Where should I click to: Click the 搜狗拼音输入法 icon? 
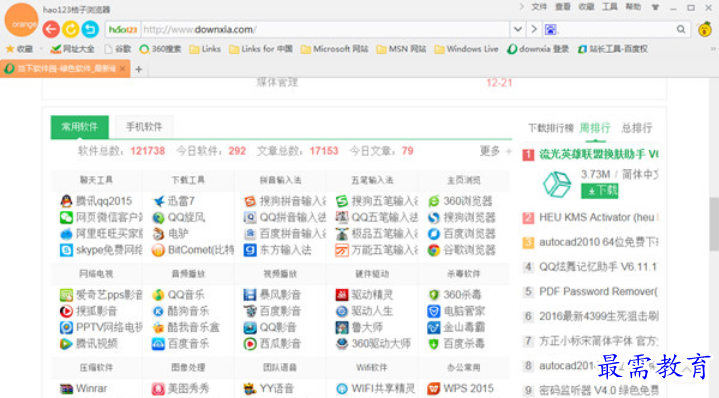point(250,201)
